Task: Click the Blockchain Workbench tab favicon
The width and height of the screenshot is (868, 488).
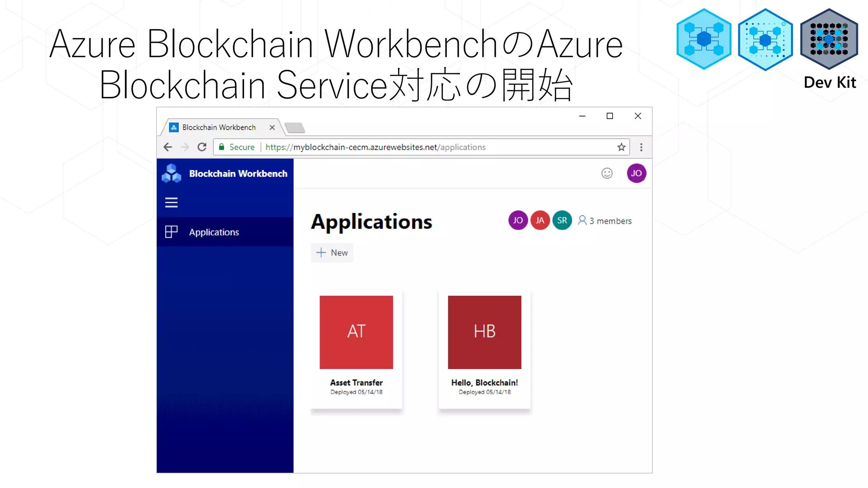Action: tap(174, 127)
